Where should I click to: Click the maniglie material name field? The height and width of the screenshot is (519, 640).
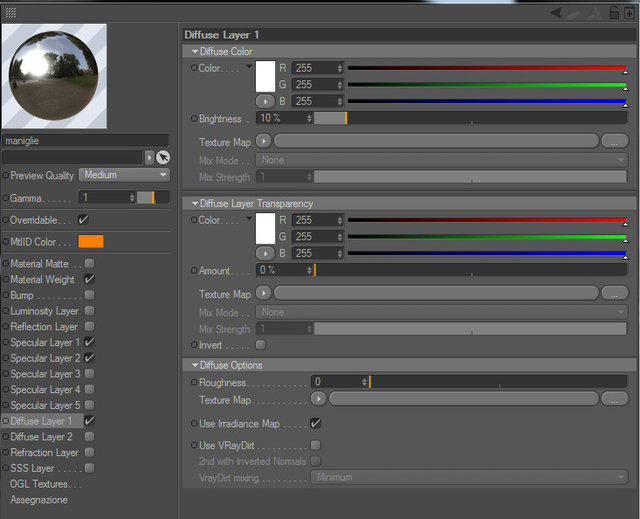point(85,141)
